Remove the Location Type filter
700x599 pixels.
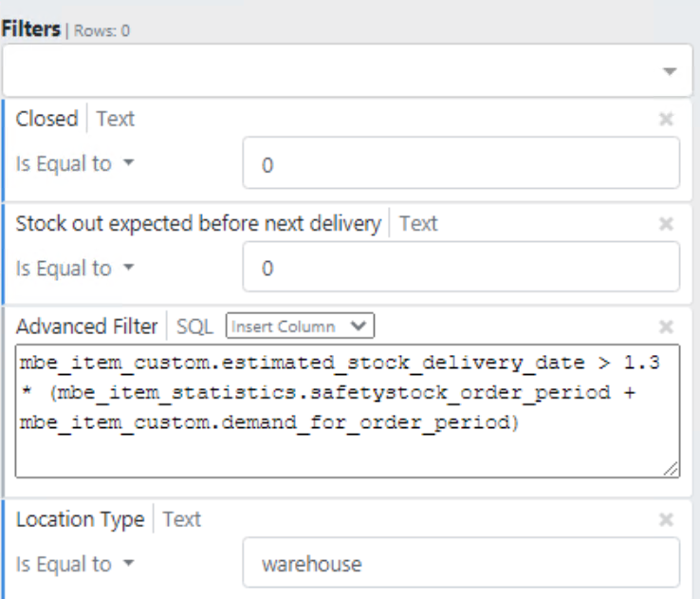point(666,520)
